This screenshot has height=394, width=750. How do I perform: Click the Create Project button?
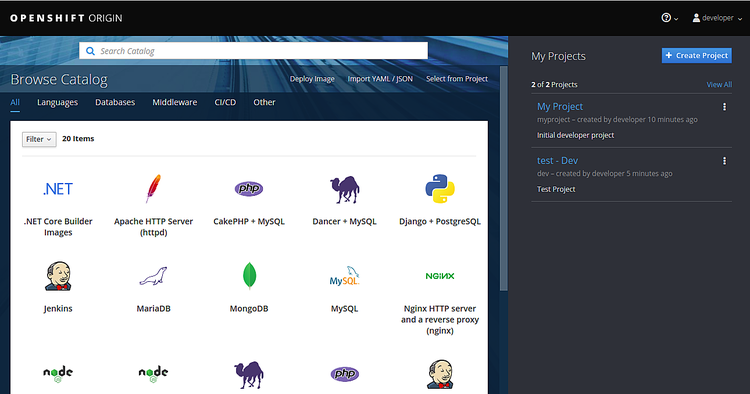pyautogui.click(x=696, y=55)
